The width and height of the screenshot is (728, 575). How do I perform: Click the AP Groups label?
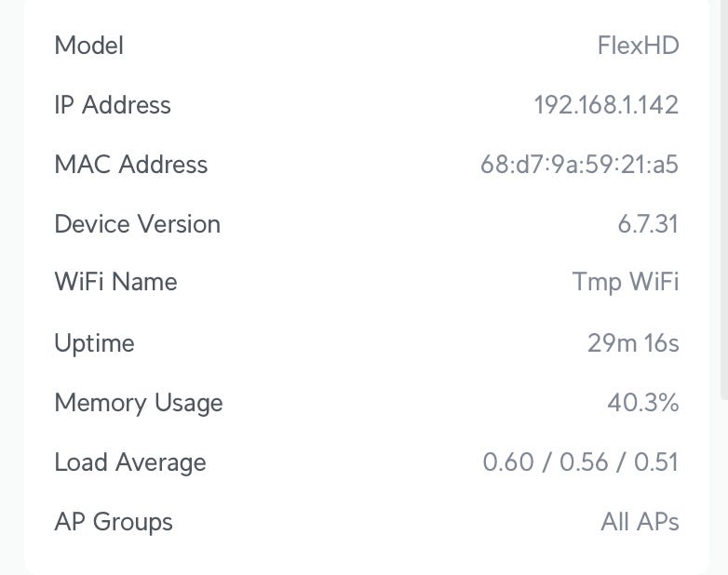[114, 522]
